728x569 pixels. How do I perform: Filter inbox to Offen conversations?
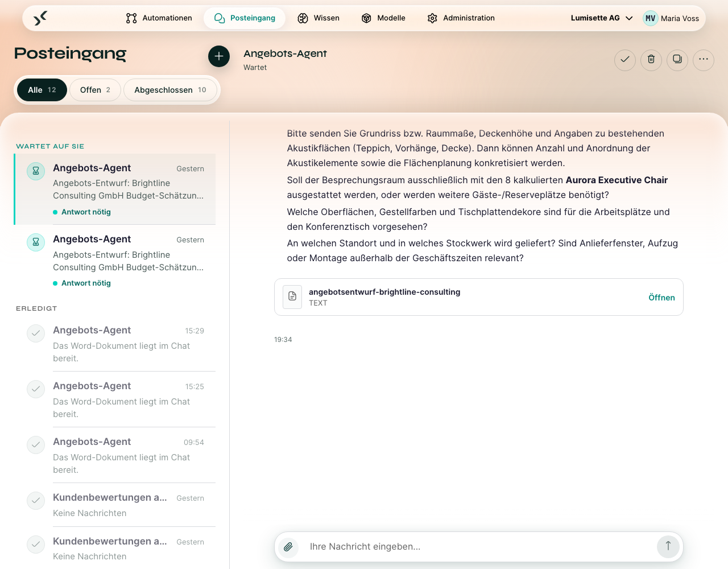[x=95, y=90]
